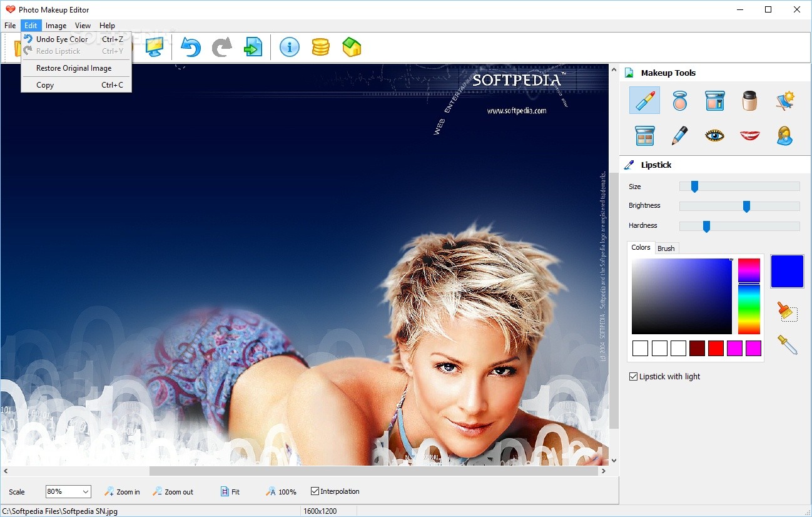This screenshot has width=812, height=517.
Task: Select the eye color tool
Action: 714,135
